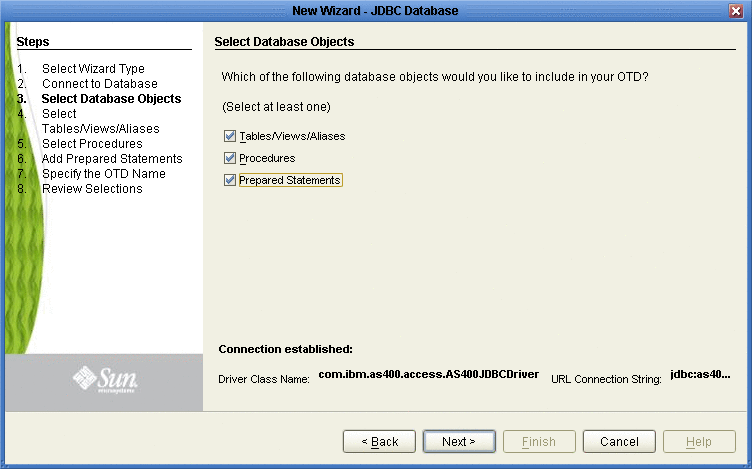Click the Prepared Statements label text
Screen dimensions: 752x469
(290, 180)
